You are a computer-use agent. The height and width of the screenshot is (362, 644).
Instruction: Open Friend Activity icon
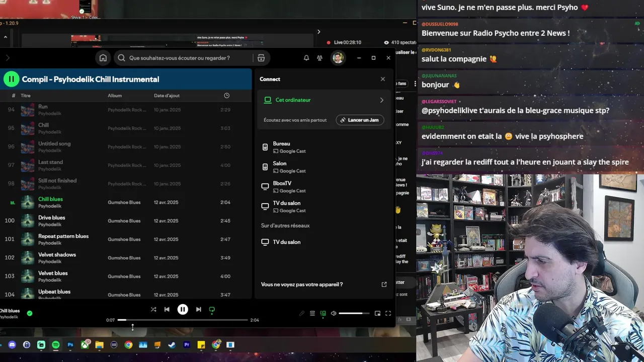point(319,58)
